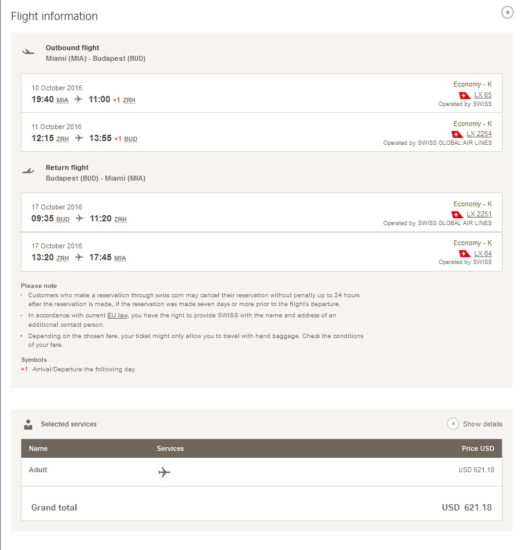Click the airplane service icon in Adult row
Screen dimensions: 522x550
(164, 472)
